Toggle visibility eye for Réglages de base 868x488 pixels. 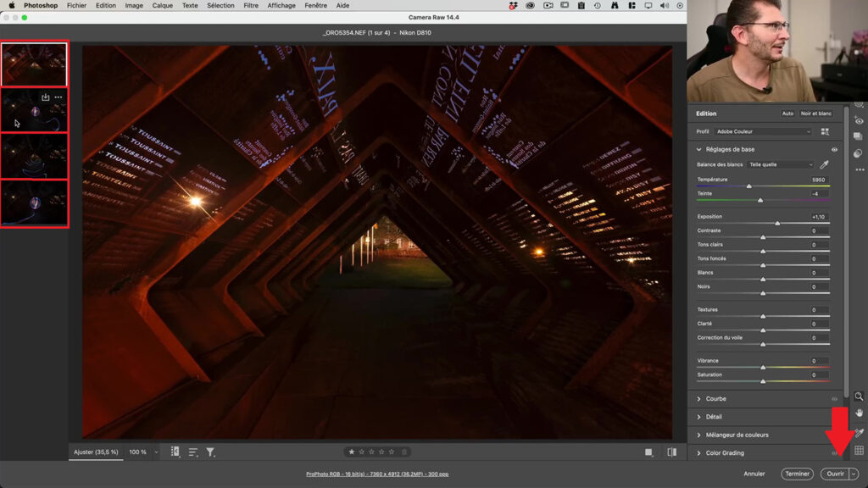[835, 149]
